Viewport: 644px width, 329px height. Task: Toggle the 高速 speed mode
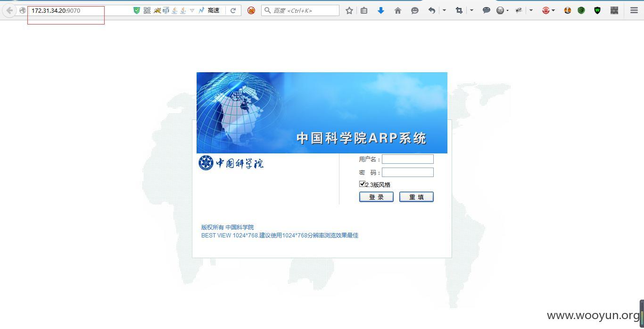(x=214, y=10)
